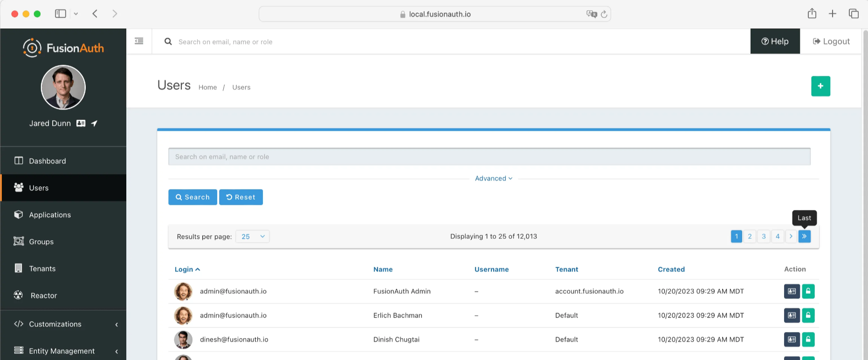Click Home in the breadcrumb
The height and width of the screenshot is (360, 868).
tap(207, 87)
